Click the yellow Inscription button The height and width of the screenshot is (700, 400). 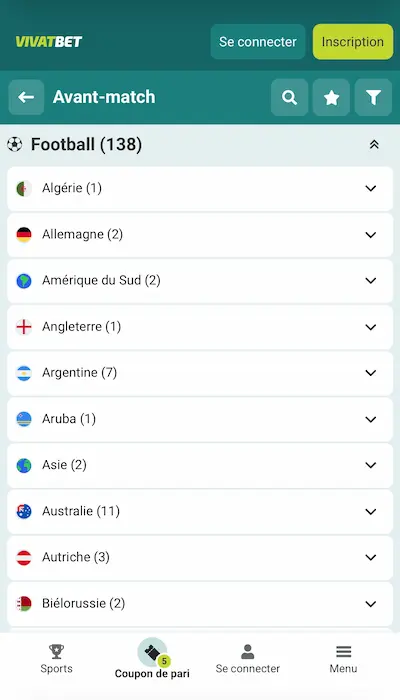(353, 42)
